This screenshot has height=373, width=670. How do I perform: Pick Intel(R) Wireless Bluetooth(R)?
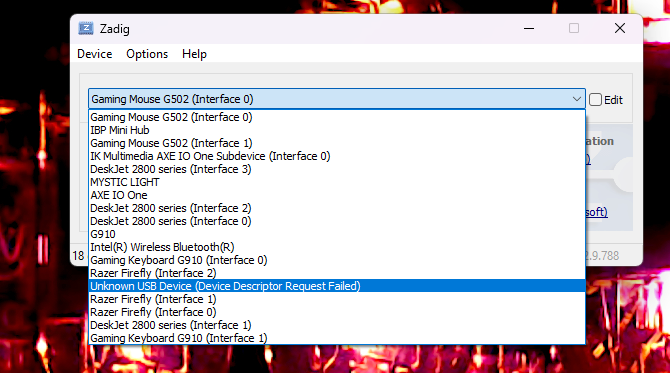337,247
